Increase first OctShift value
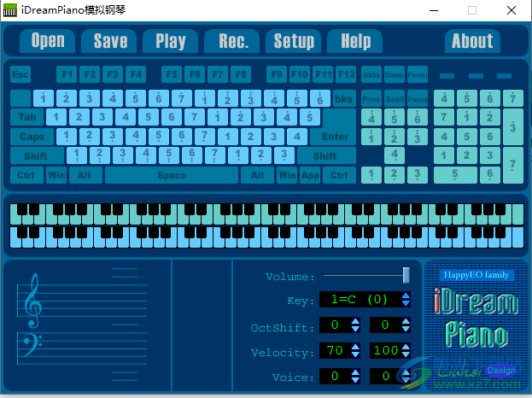Viewport: 532px width, 398px height. (355, 321)
